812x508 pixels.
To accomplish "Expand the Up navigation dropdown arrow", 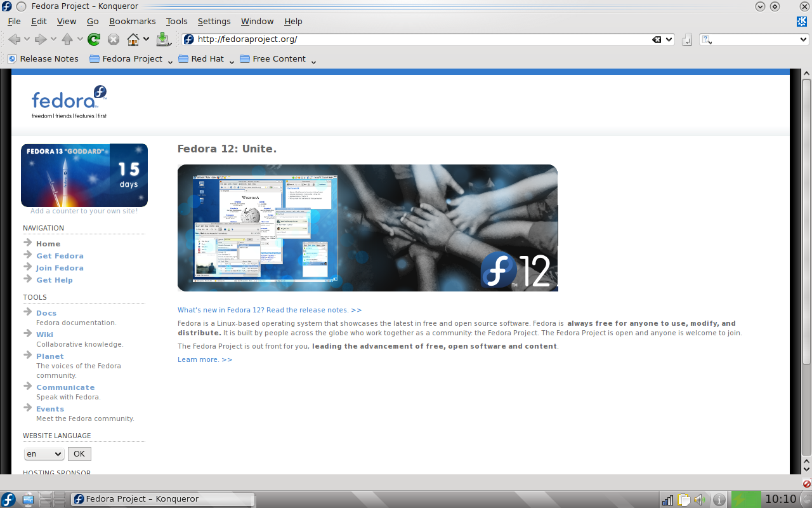I will coord(80,39).
